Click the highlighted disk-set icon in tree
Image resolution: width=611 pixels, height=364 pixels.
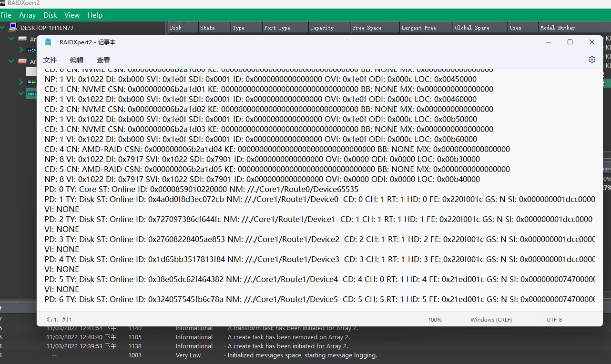coord(31,93)
